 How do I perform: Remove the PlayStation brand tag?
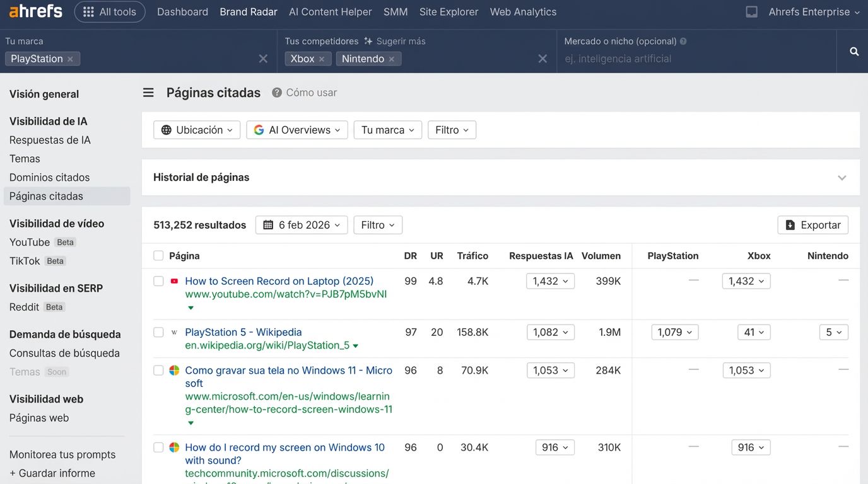[x=70, y=59]
